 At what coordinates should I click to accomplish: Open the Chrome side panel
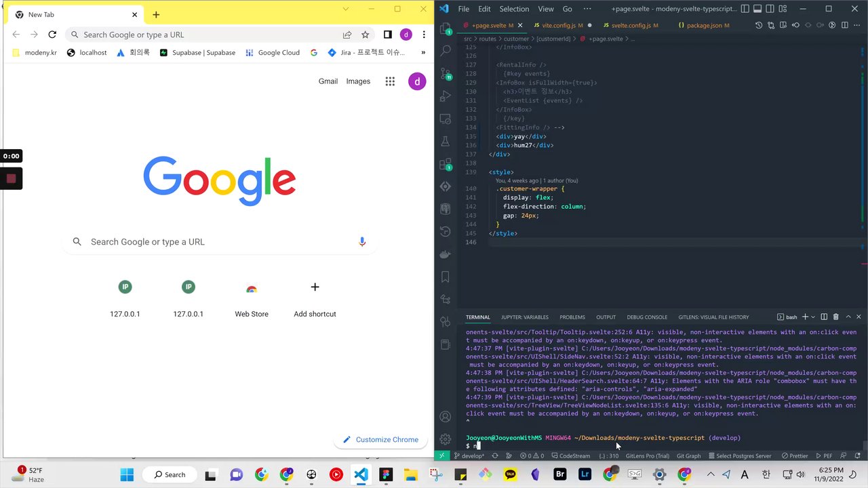click(x=388, y=35)
